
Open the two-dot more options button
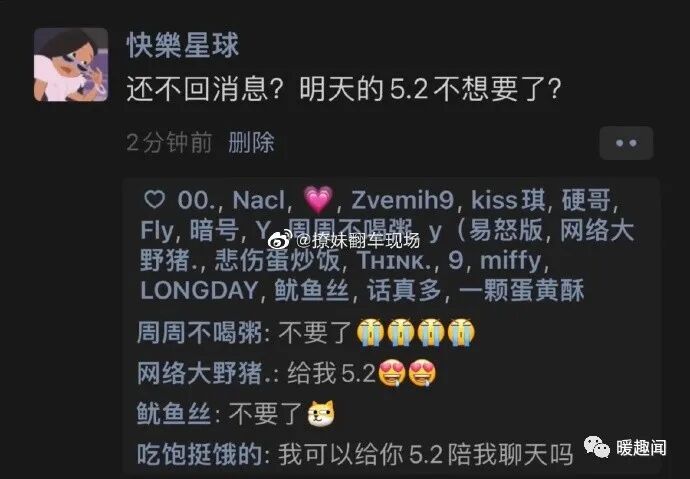tap(626, 143)
